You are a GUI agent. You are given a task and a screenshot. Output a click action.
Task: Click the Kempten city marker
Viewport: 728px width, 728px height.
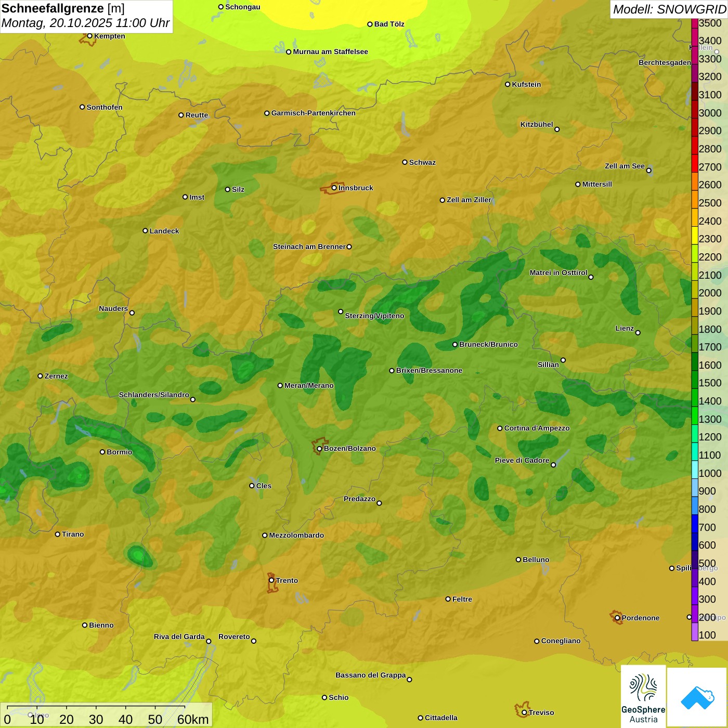pyautogui.click(x=89, y=36)
